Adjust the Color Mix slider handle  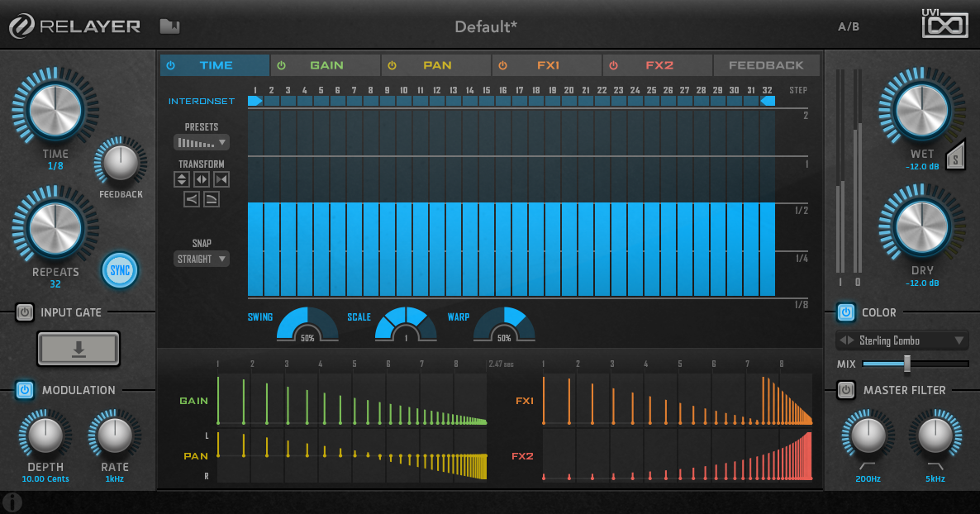coord(907,364)
